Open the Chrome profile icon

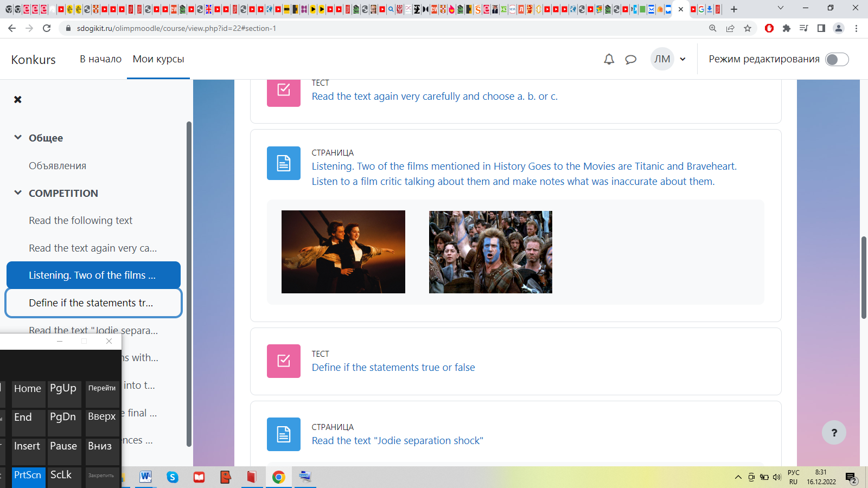coord(839,28)
